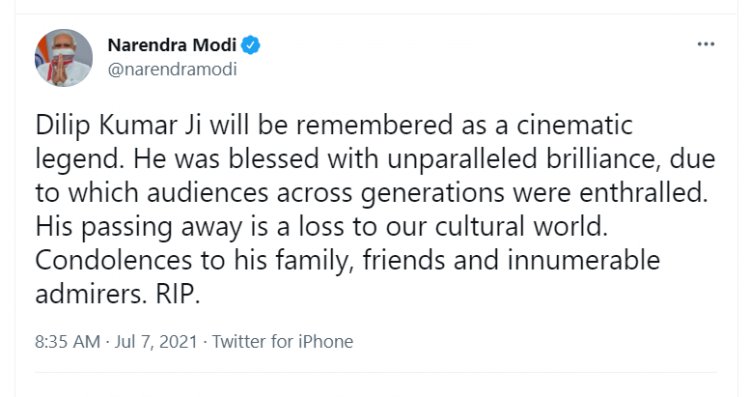Click the 8:35 AM timestamp
The image size is (750, 397).
click(x=67, y=342)
